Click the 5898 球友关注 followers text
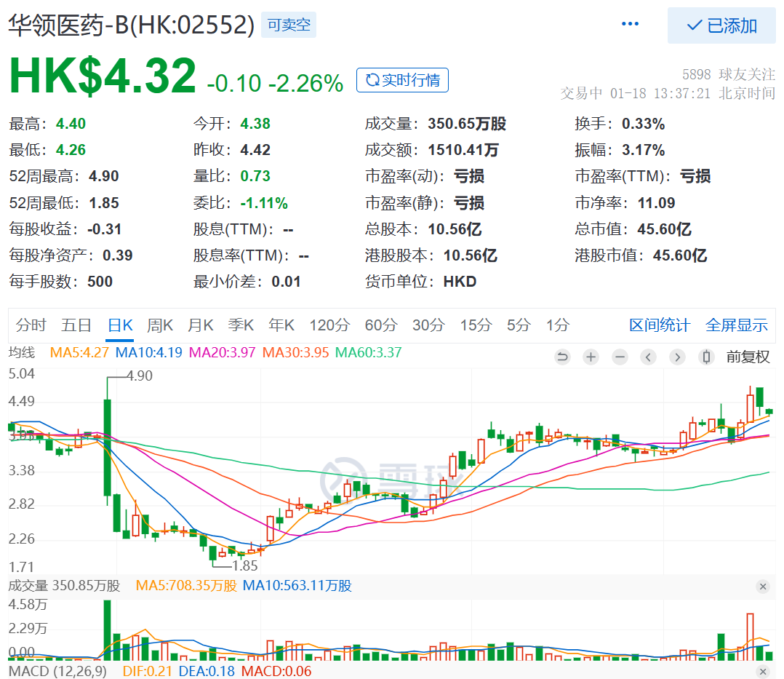 click(729, 74)
